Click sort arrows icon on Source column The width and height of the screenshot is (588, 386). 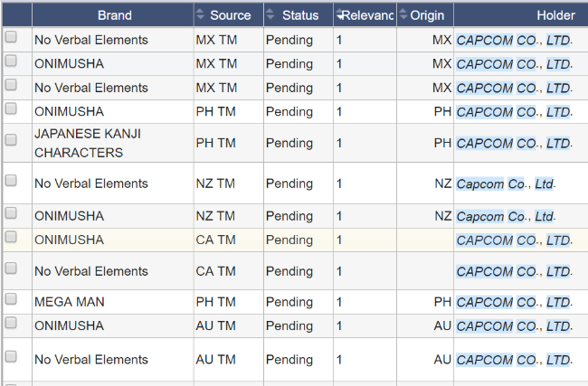click(200, 14)
